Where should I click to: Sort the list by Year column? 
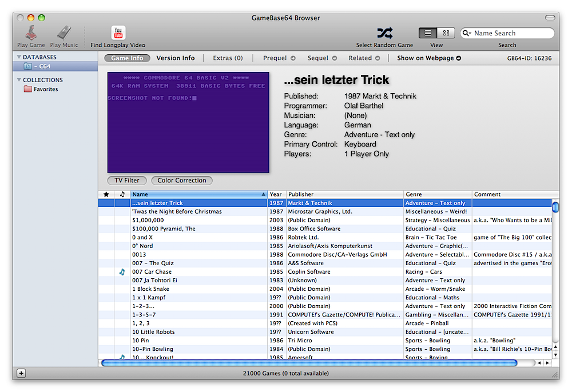[277, 194]
